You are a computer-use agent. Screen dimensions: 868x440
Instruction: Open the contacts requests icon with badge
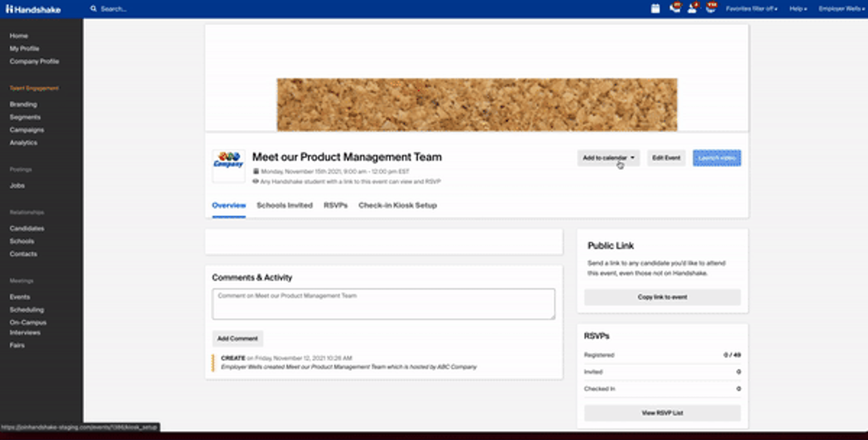[x=692, y=8]
